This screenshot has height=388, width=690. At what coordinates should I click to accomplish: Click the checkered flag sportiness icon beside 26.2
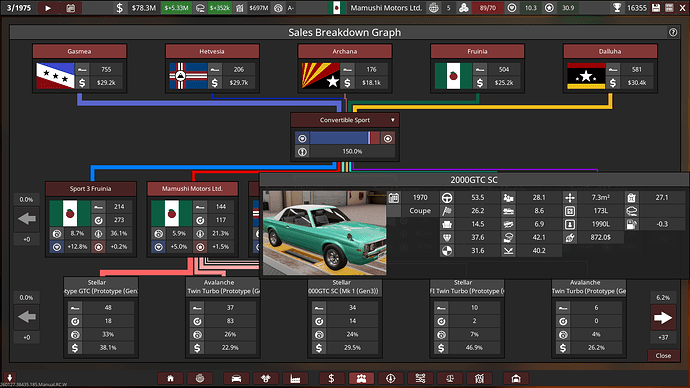(447, 211)
